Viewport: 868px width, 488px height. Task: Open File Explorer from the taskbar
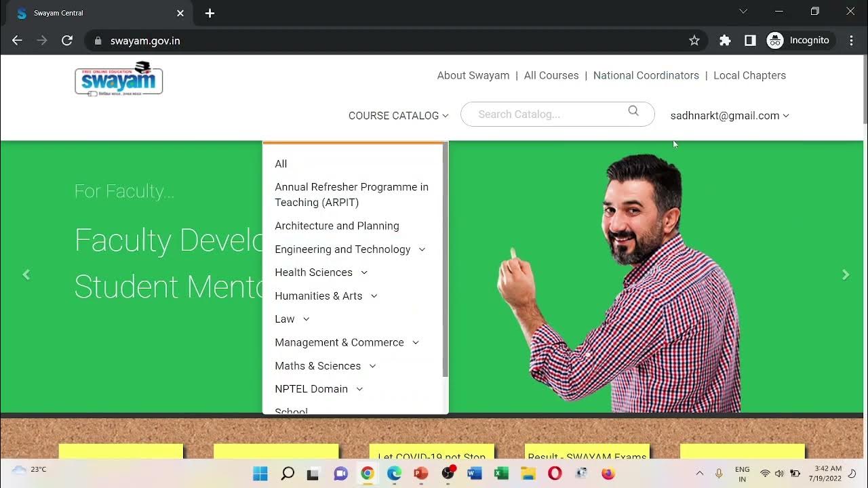click(x=528, y=473)
